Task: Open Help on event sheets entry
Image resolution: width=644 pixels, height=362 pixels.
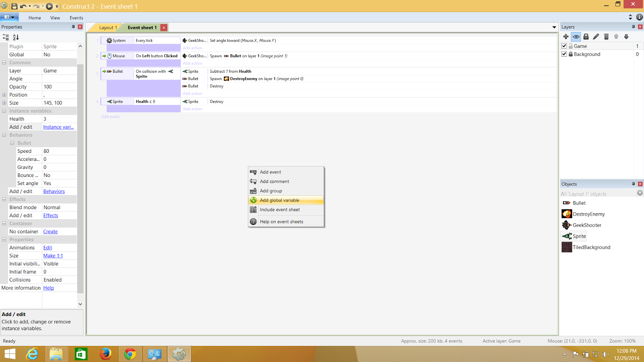Action: coord(286,222)
